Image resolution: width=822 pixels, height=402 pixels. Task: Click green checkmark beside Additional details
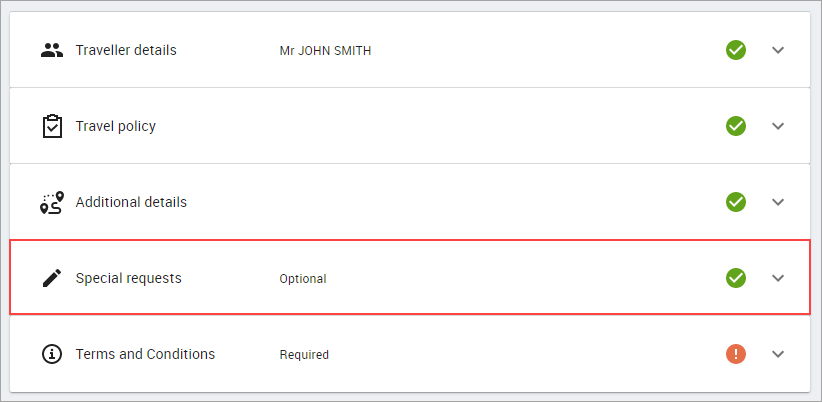(736, 202)
